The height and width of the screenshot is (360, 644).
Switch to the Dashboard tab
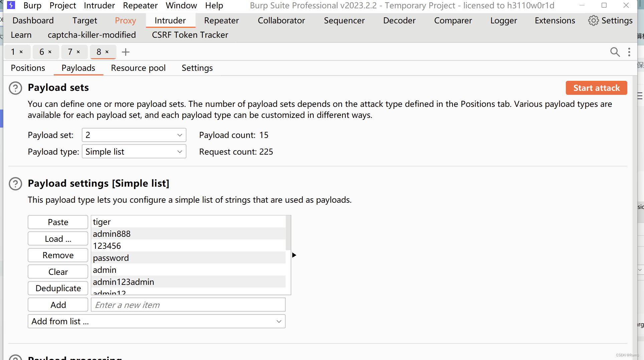point(33,20)
